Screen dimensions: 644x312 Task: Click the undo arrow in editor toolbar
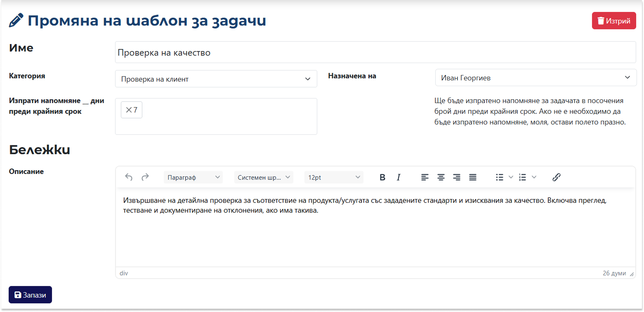pos(129,177)
